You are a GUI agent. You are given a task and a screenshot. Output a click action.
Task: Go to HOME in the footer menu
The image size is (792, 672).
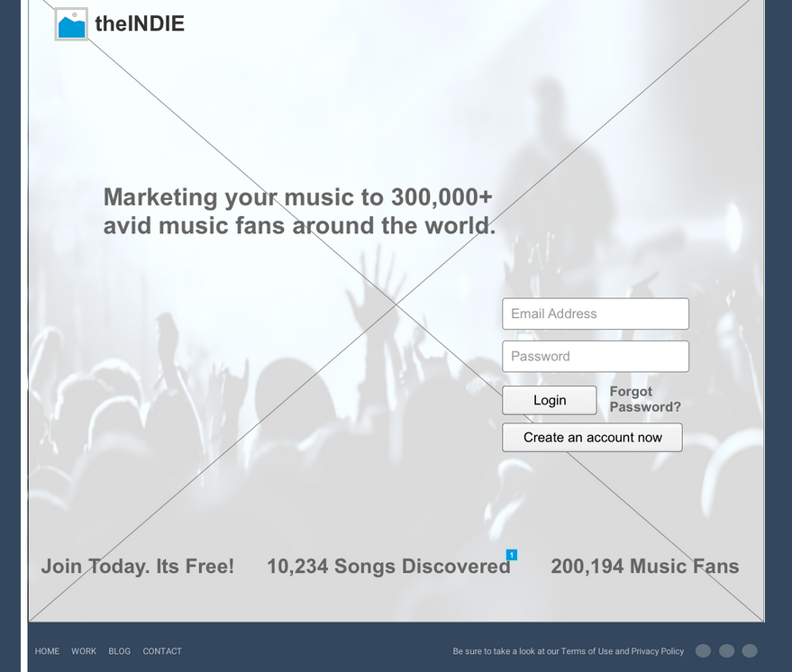tap(47, 651)
